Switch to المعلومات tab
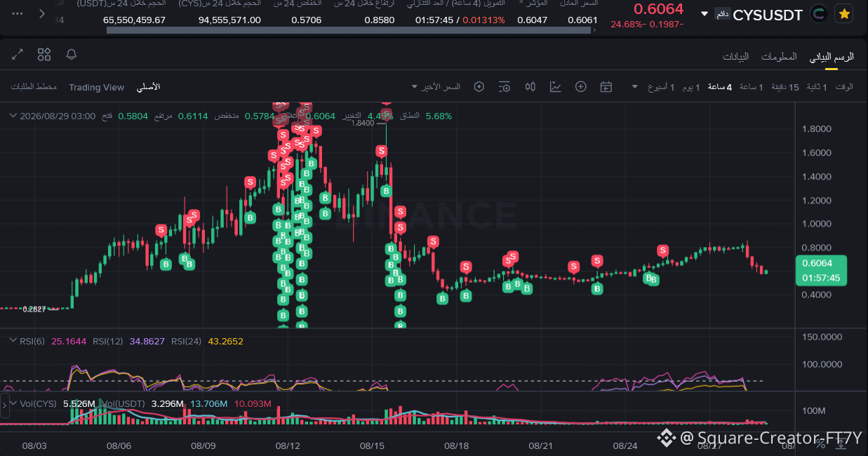The width and height of the screenshot is (868, 456). click(x=779, y=56)
